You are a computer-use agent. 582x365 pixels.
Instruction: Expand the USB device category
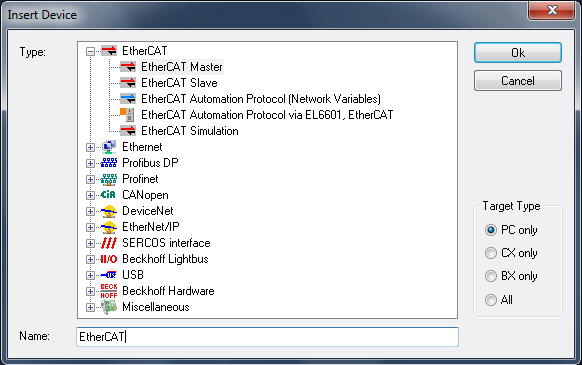click(90, 275)
